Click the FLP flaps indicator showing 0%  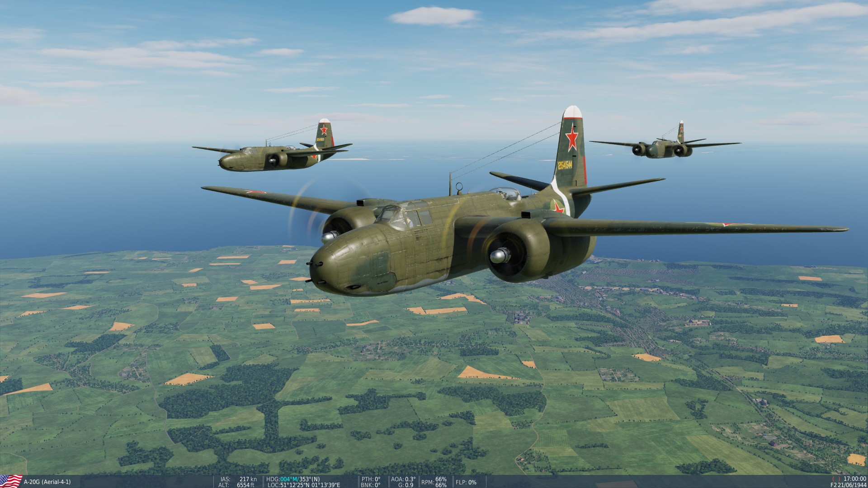(466, 482)
